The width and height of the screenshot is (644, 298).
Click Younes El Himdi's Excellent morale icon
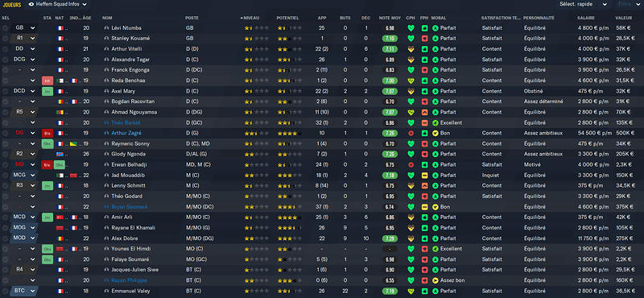pos(436,249)
